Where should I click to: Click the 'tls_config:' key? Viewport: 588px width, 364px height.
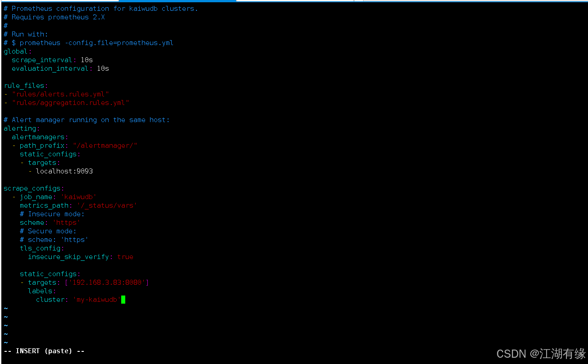tap(42, 248)
